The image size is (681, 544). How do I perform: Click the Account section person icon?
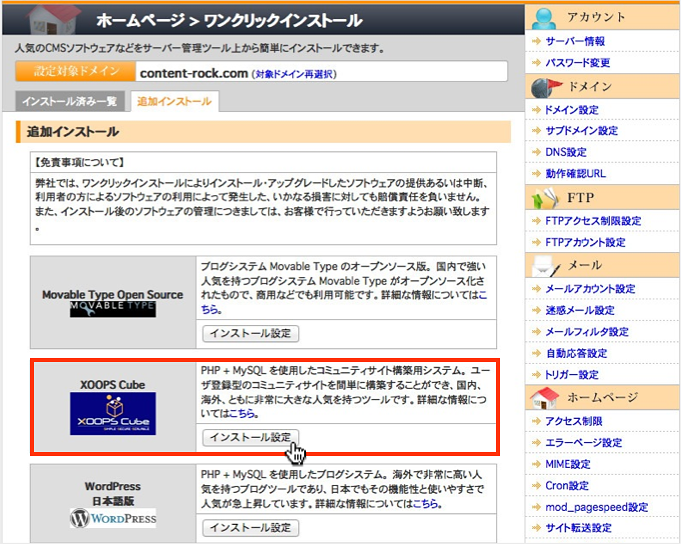coord(544,17)
